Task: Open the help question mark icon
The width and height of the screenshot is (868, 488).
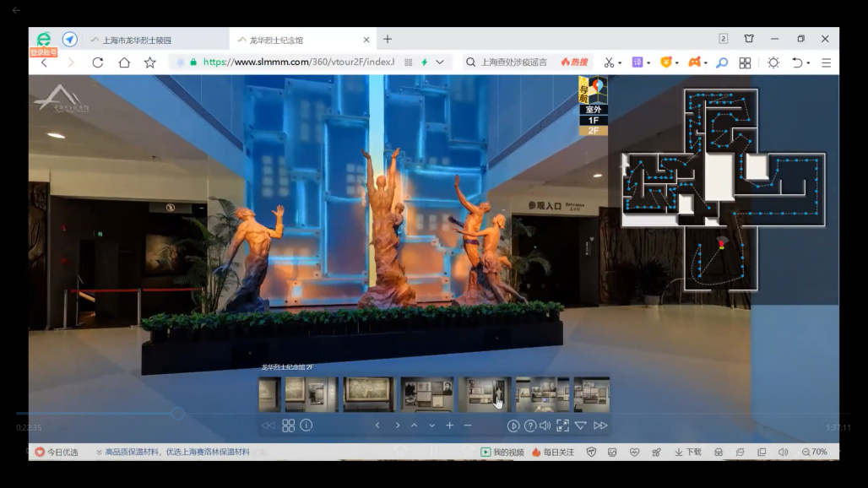Action: [530, 426]
